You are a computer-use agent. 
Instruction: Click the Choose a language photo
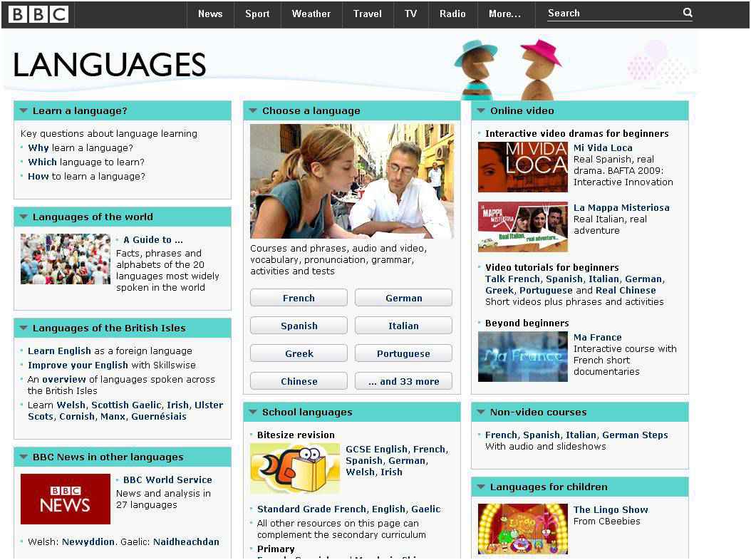pos(351,181)
